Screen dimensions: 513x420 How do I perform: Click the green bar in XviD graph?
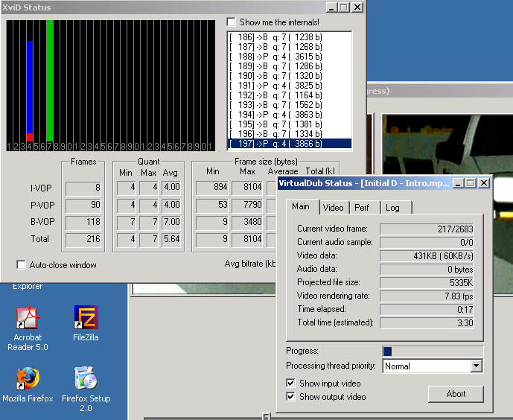(50, 80)
